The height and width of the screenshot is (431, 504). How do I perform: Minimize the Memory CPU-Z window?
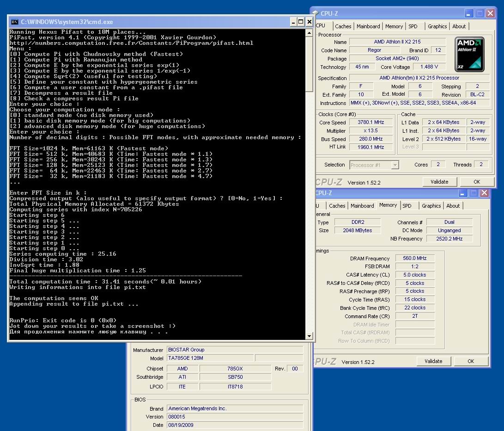click(x=462, y=193)
